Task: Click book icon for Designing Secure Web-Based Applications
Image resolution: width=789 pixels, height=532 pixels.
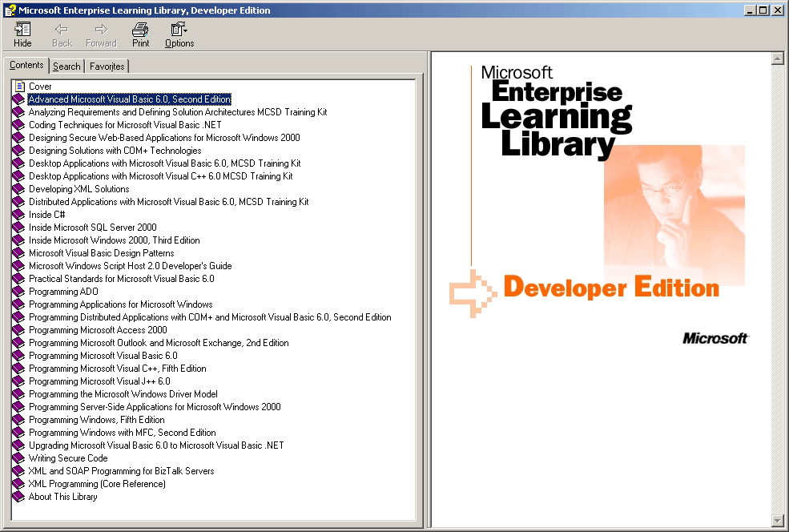Action: click(x=18, y=138)
